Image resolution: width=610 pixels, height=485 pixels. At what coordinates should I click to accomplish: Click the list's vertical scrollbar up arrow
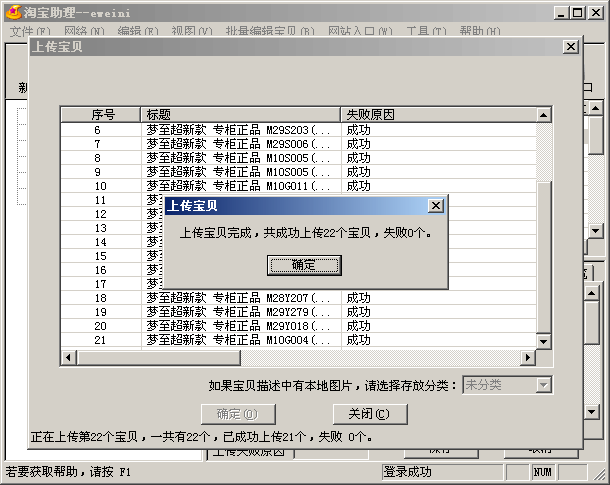click(x=543, y=115)
